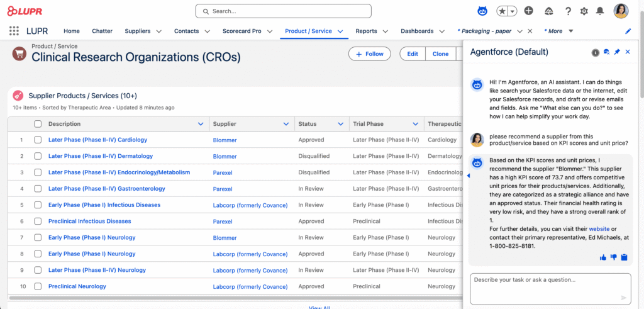Open the Setup gear icon
The height and width of the screenshot is (309, 644).
point(584,11)
